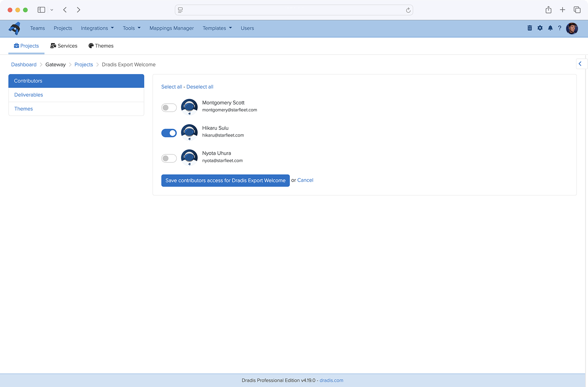The image size is (588, 387).
Task: Open the settings gear icon
Action: pos(540,28)
